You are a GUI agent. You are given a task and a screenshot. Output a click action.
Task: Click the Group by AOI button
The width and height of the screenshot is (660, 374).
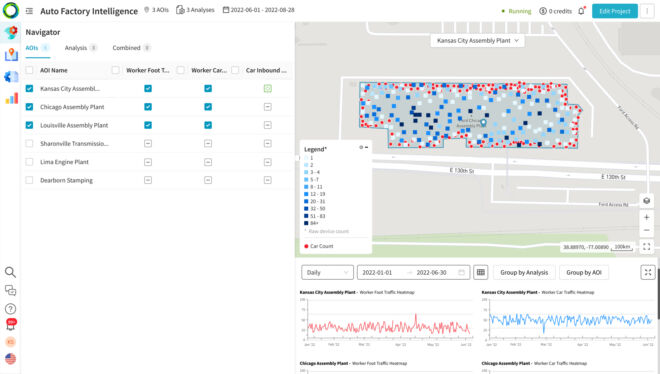[x=584, y=273]
